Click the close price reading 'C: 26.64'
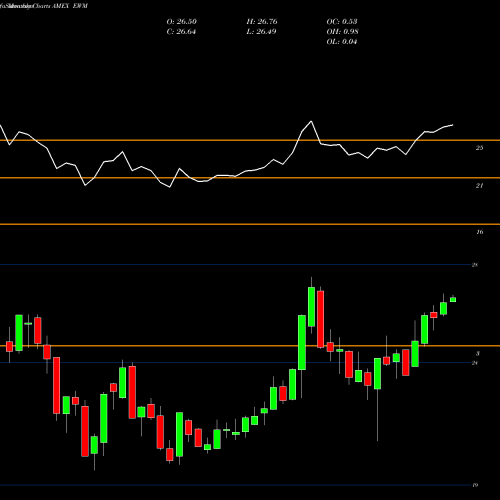The width and height of the screenshot is (500, 500). [x=181, y=32]
